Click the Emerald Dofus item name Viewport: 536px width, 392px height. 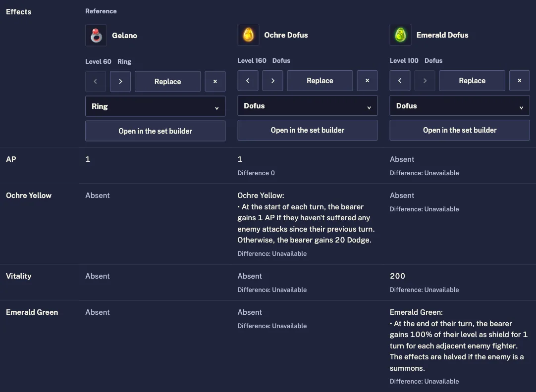coord(442,35)
